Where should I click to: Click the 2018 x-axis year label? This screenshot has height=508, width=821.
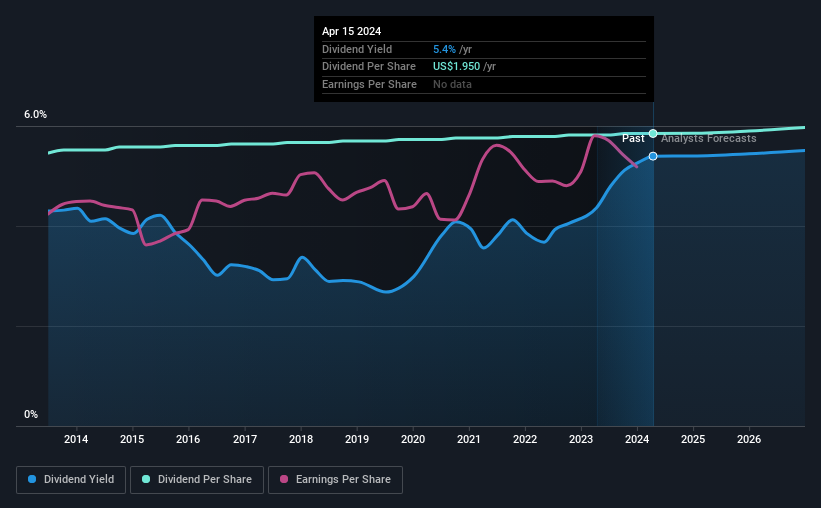pyautogui.click(x=301, y=439)
